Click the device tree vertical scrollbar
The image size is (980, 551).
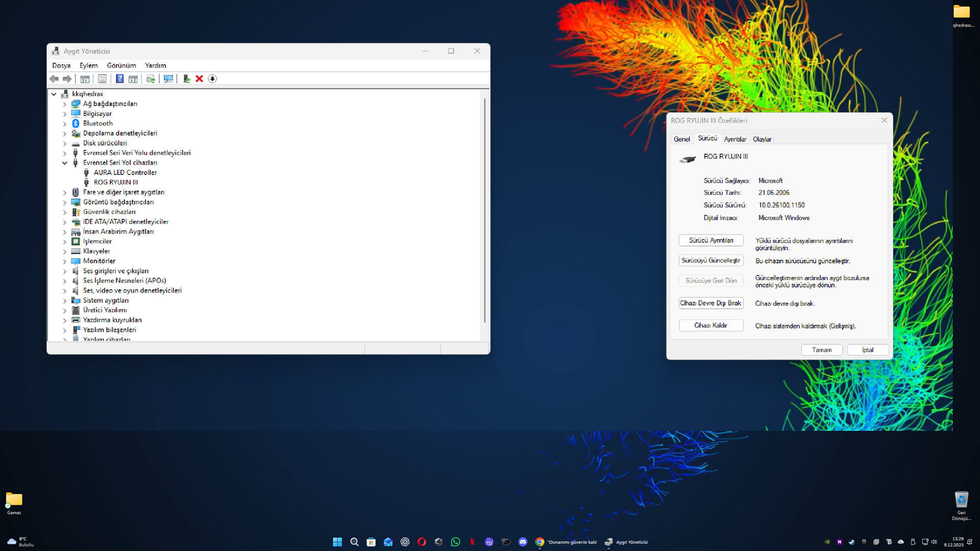tap(484, 209)
